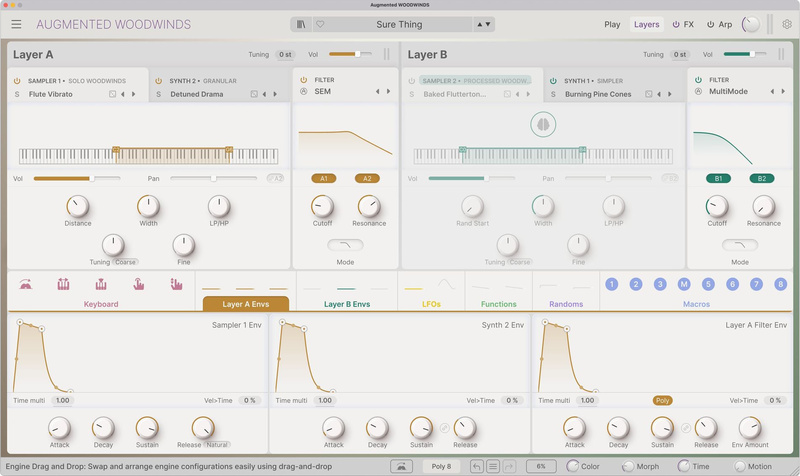The width and height of the screenshot is (800, 476).
Task: Click the Sampler 1 Time multi value
Action: pos(62,400)
